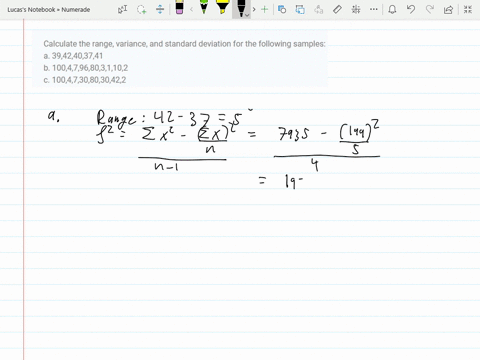
Task: Select the text/object selection tool
Action: click(122, 9)
